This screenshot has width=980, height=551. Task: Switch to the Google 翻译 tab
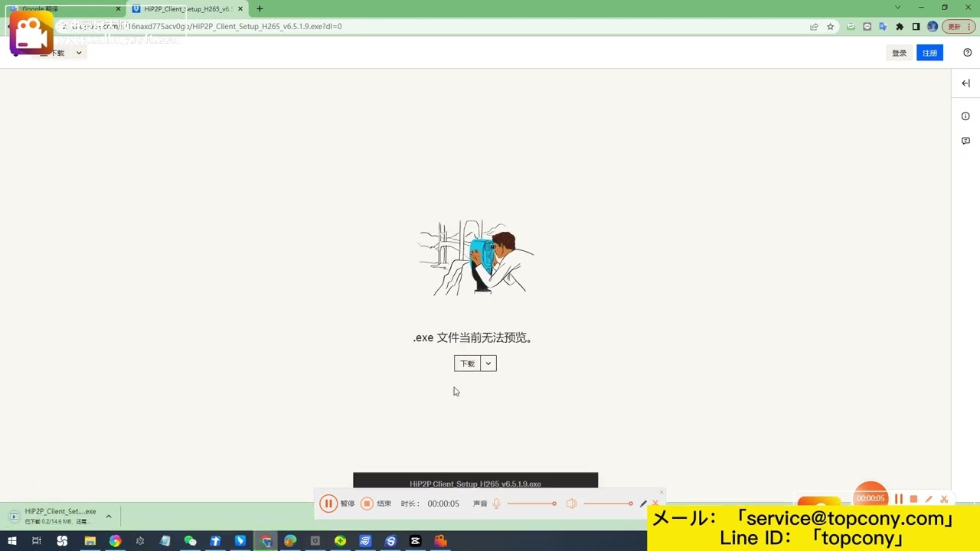[64, 8]
